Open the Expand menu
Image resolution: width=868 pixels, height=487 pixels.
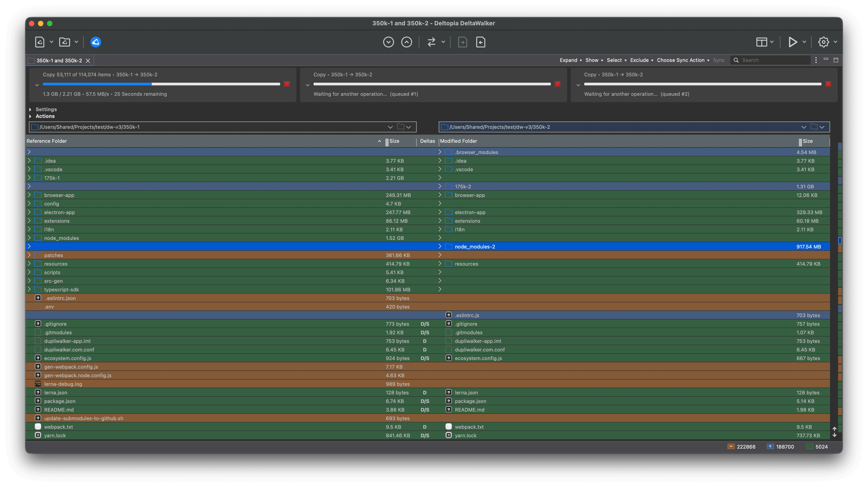click(571, 60)
